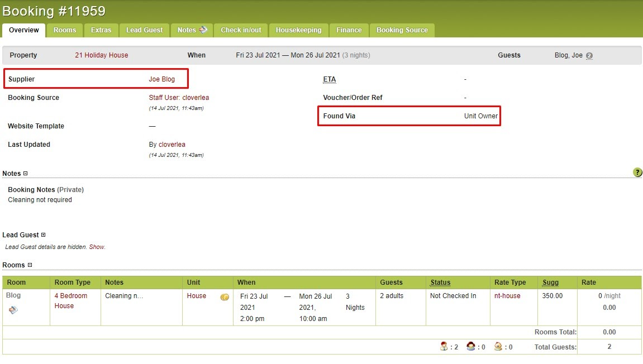
Task: Click guest count icon next to Blog, Joe
Action: click(x=589, y=56)
